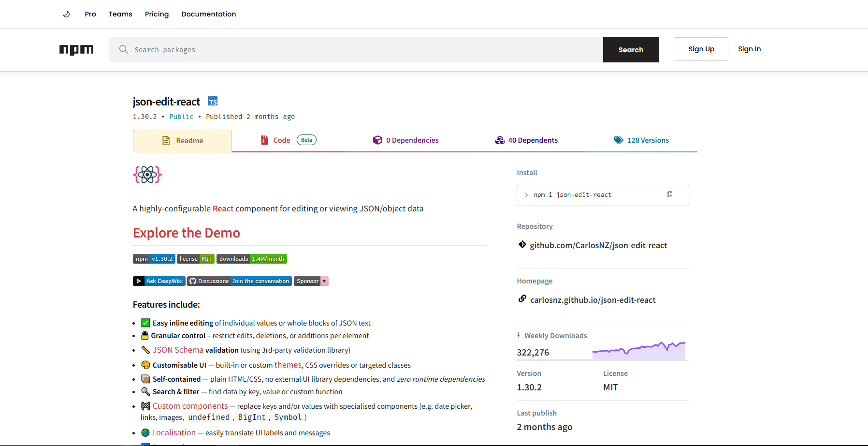The width and height of the screenshot is (868, 446).
Task: Click the repository git diamond icon
Action: 522,244
